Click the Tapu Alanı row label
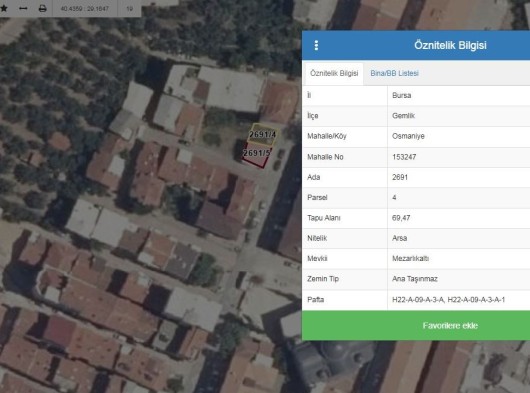Screen dimensions: 530x393 pos(324,218)
